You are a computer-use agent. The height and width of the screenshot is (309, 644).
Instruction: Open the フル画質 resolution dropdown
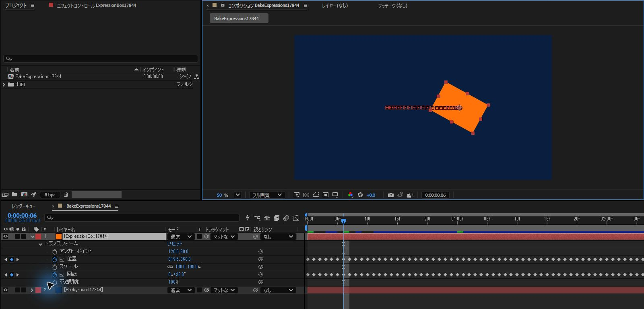pyautogui.click(x=267, y=195)
